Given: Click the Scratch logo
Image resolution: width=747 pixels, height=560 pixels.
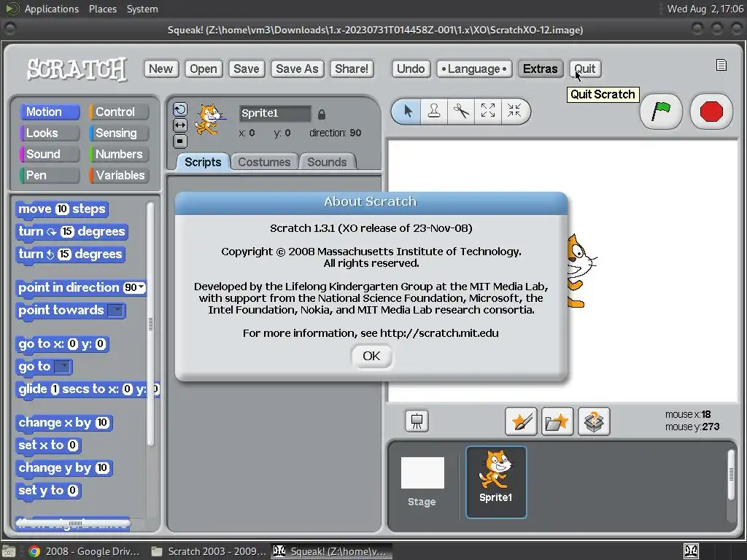Looking at the screenshot, I should click(x=77, y=69).
